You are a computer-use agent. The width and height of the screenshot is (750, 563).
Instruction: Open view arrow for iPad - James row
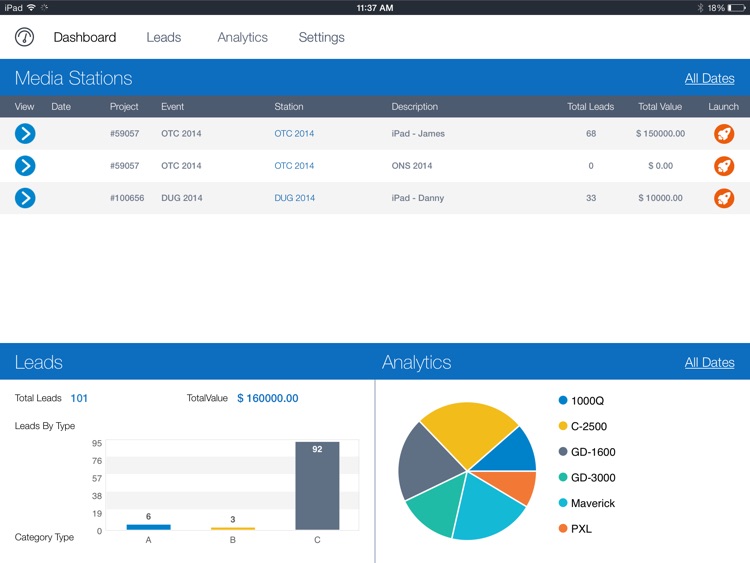pos(25,134)
